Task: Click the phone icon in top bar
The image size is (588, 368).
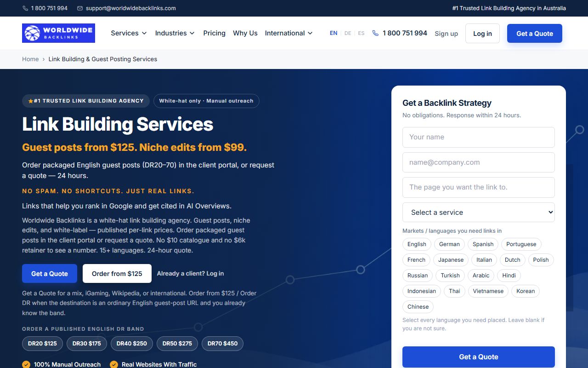Action: [x=25, y=8]
